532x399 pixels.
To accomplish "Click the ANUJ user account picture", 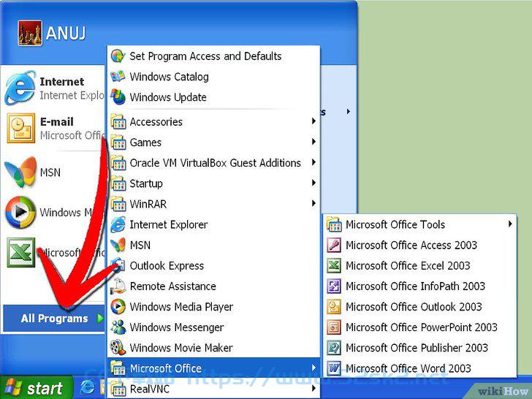I will [x=30, y=33].
